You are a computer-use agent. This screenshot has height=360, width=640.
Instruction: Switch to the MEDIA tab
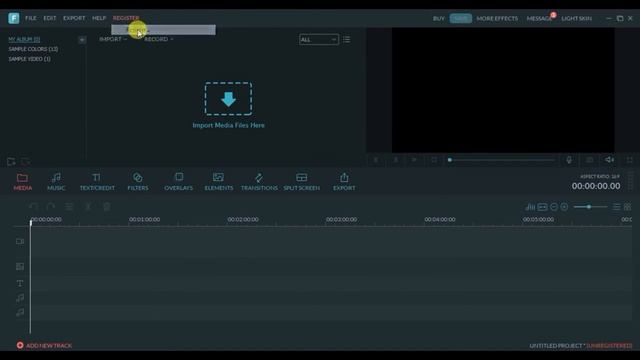[x=22, y=182]
